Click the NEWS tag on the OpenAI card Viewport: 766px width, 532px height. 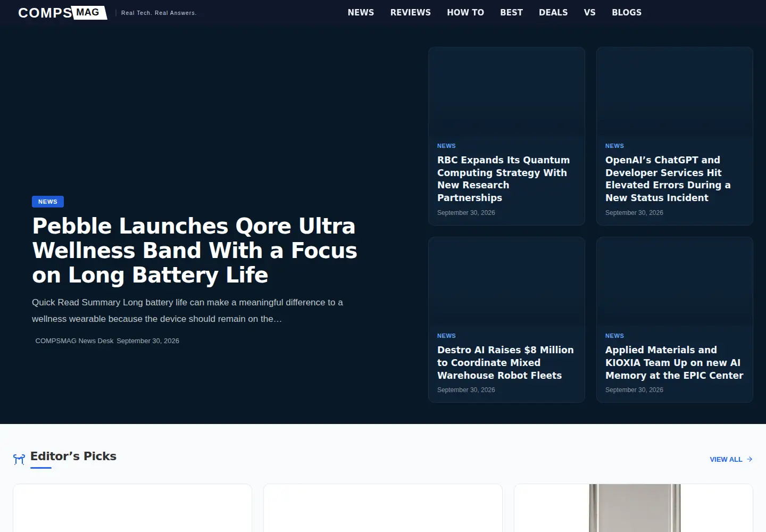coord(614,146)
